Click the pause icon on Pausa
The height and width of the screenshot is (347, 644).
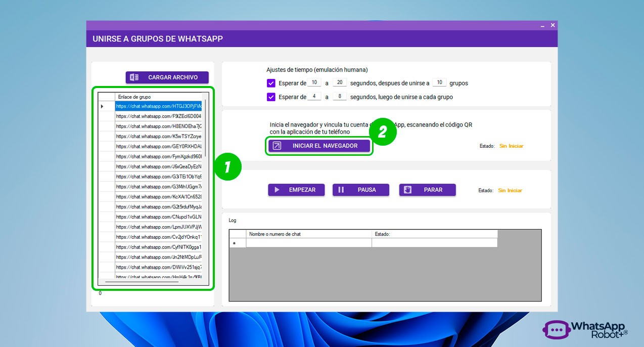[341, 190]
